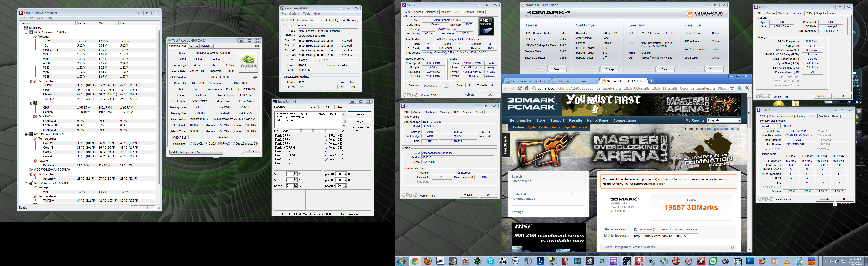
Task: Click VoIP phone icon in taskbar
Action: (540, 261)
